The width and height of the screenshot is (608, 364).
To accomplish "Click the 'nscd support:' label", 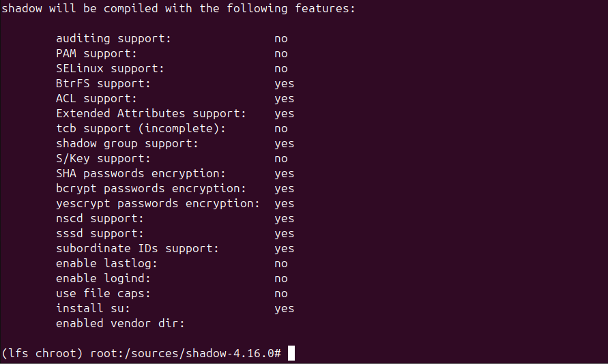I will click(x=100, y=219).
